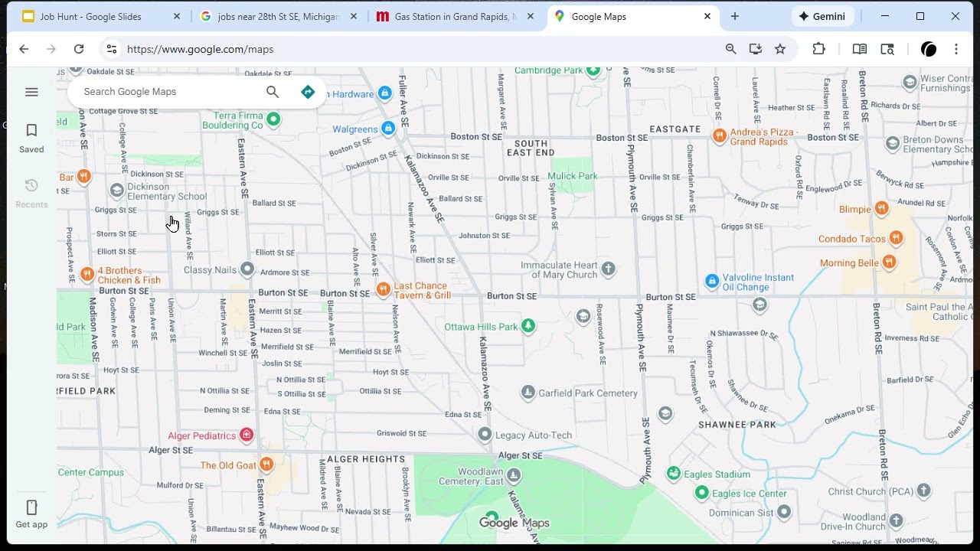The width and height of the screenshot is (980, 551).
Task: Close the Job Hunt - Google Slides tab
Action: [x=177, y=16]
